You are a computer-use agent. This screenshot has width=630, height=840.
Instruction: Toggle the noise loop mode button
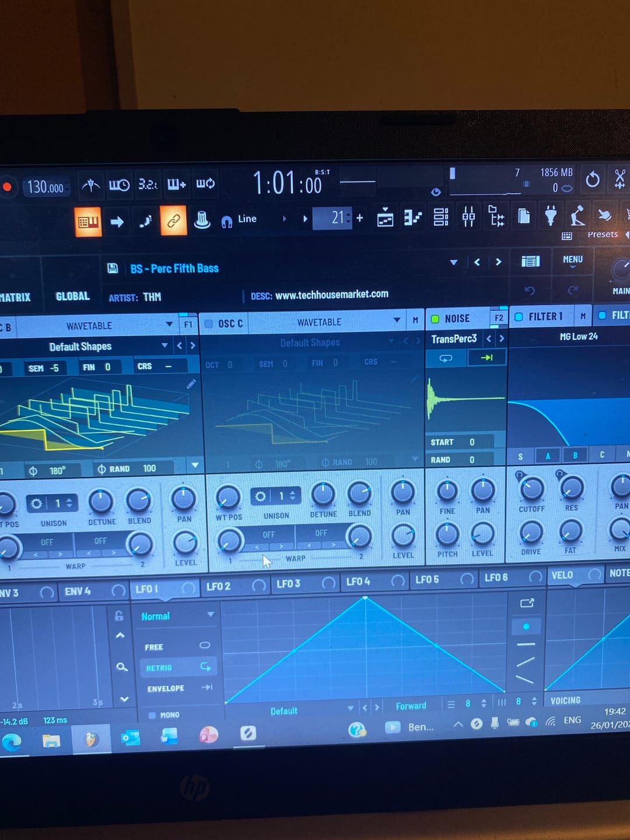tap(446, 358)
